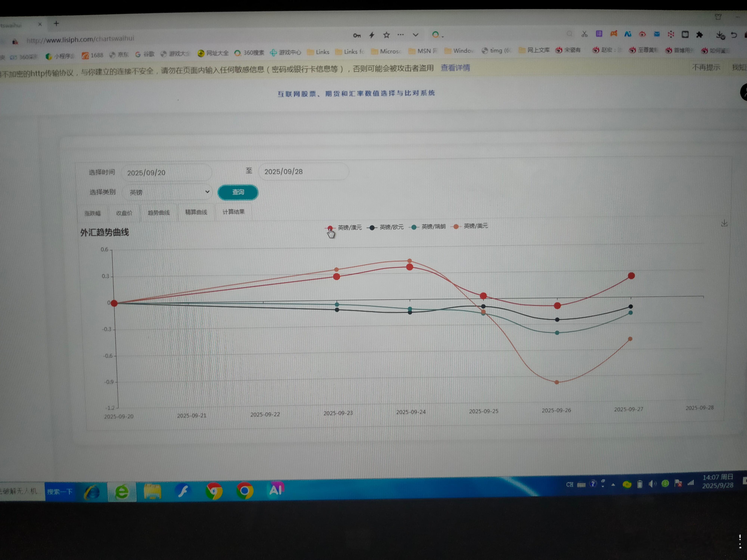Image resolution: width=747 pixels, height=560 pixels.
Task: Click 查看详情 link in security warning
Action: (455, 68)
